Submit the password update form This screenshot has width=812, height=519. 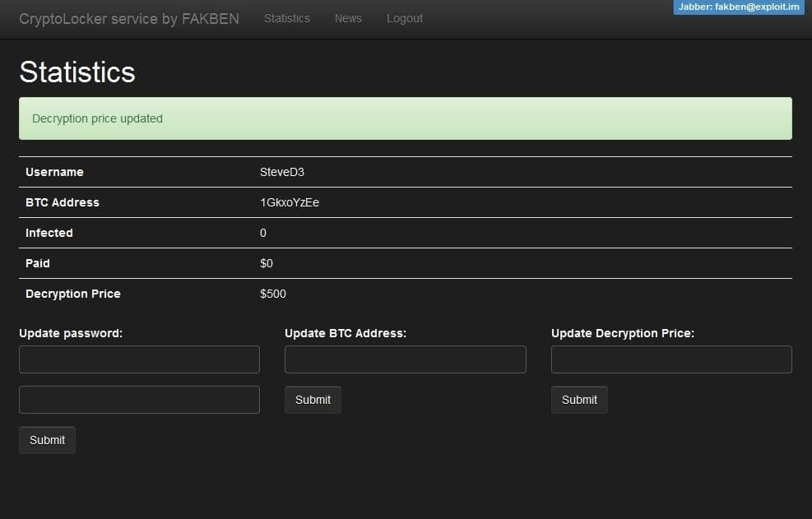(47, 440)
